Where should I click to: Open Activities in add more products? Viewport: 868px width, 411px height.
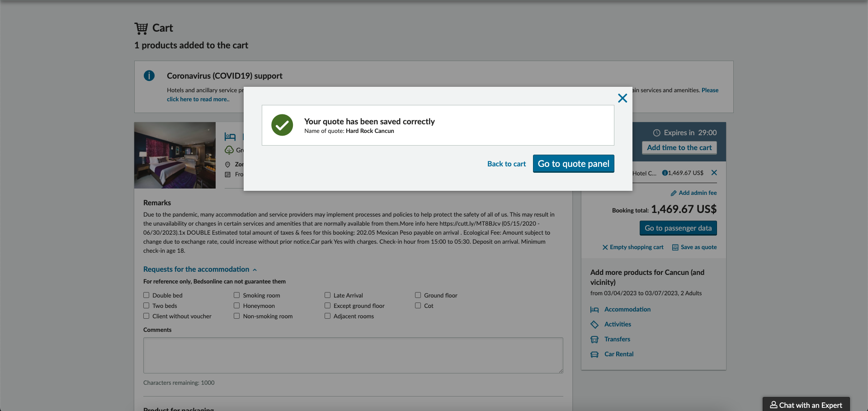tap(618, 324)
